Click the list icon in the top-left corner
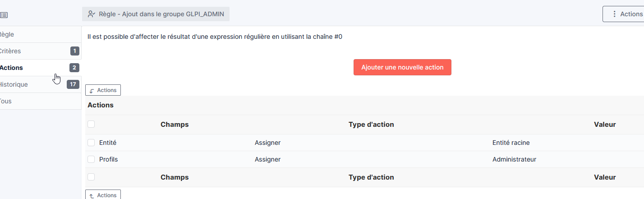Image resolution: width=644 pixels, height=199 pixels. point(4,14)
